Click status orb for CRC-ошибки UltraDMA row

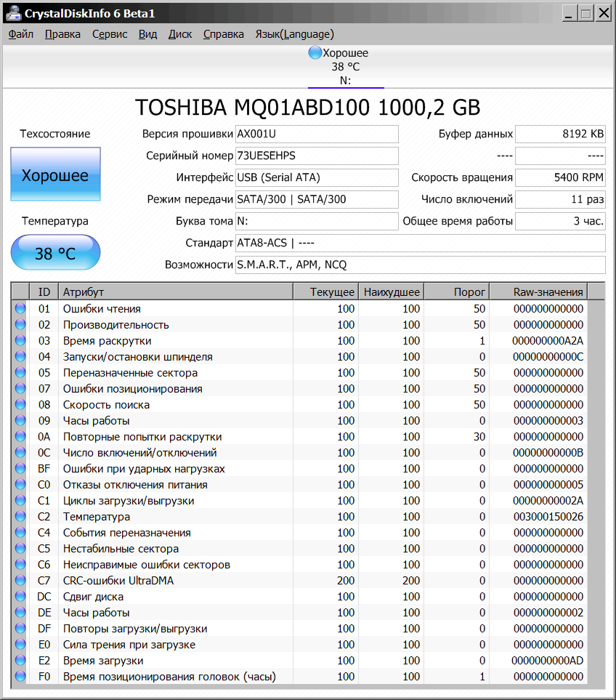coord(20,581)
